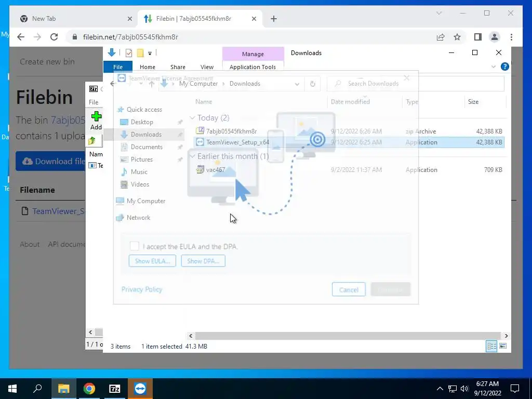Open Chrome side panel icon
Viewport: 532px width, 399px height.
(478, 37)
